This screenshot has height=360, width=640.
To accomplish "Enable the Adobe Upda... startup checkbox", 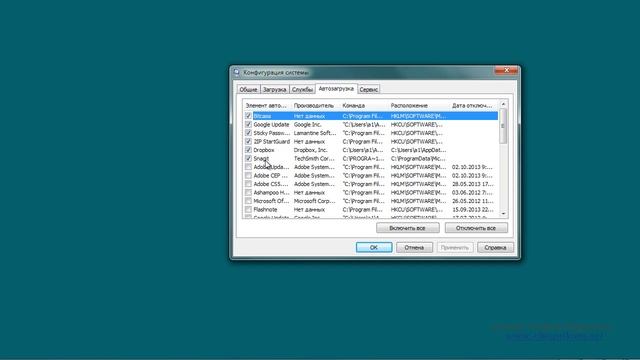I will pyautogui.click(x=248, y=167).
